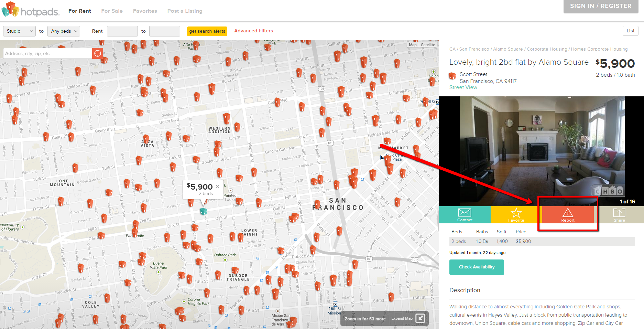This screenshot has width=644, height=329.
Task: Switch to List view
Action: pyautogui.click(x=630, y=31)
